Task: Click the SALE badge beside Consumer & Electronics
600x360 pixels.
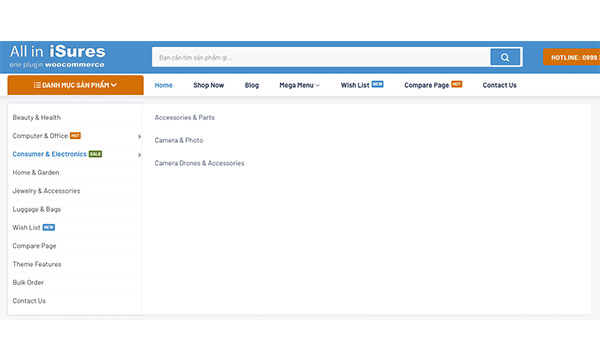Action: point(95,154)
